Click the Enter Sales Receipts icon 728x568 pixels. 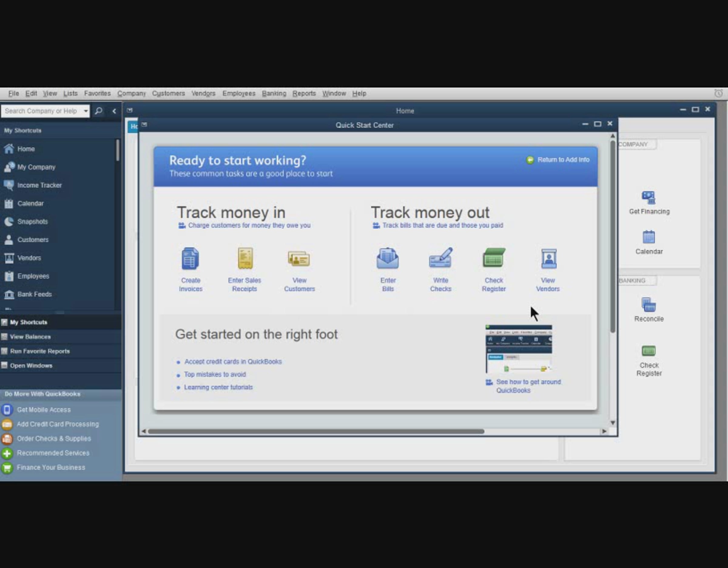245,258
